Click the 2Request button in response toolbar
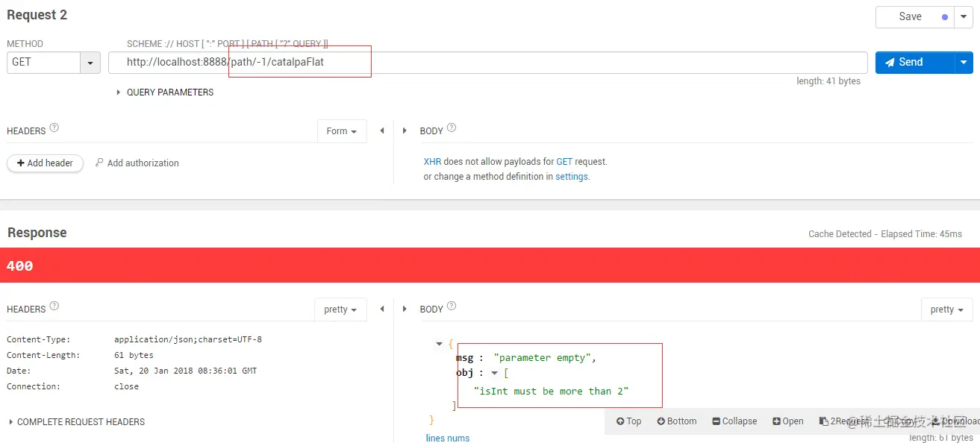This screenshot has width=980, height=443. (x=843, y=421)
